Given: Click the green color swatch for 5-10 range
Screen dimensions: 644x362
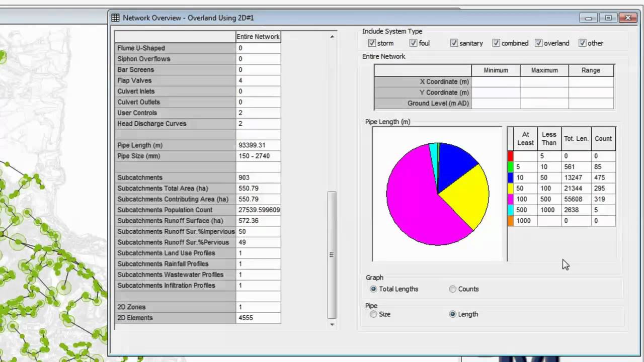Looking at the screenshot, I should 511,167.
